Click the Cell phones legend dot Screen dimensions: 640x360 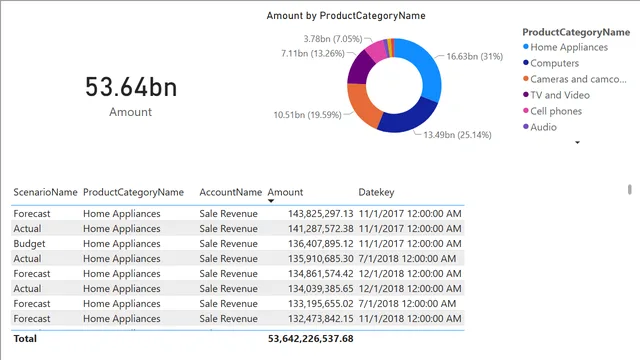[x=526, y=111]
